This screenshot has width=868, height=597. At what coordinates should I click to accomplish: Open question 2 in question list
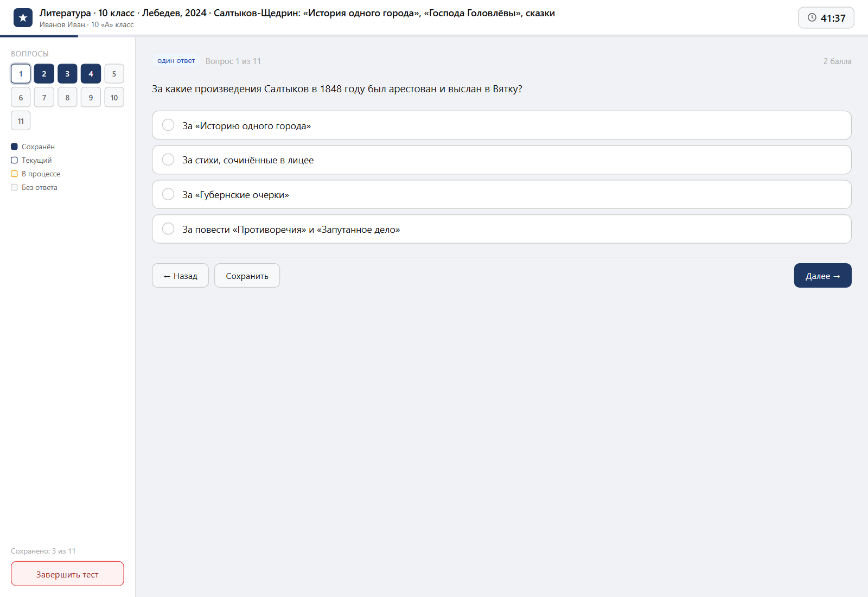(x=44, y=74)
